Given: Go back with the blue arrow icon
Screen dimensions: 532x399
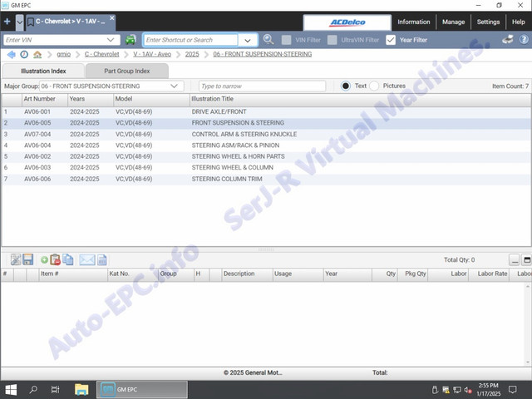Looking at the screenshot, I should coord(11,54).
